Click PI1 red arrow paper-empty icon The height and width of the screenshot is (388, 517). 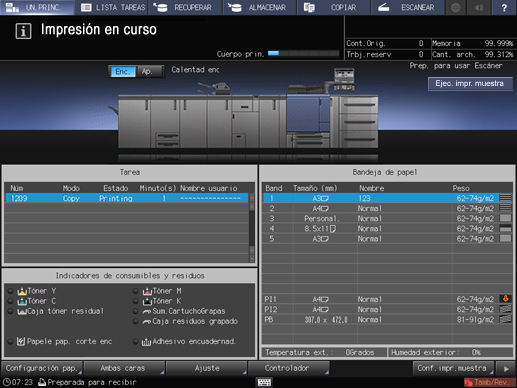(x=505, y=299)
